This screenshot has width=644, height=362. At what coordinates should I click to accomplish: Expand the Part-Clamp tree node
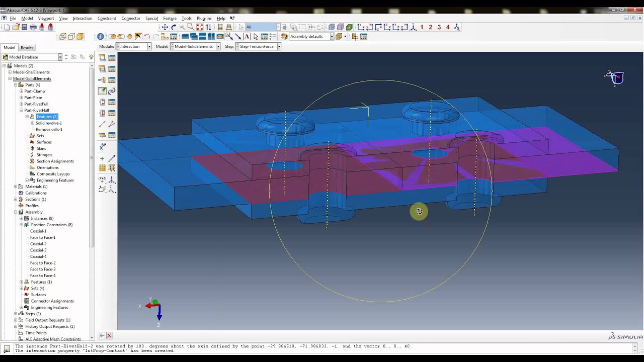pos(21,92)
